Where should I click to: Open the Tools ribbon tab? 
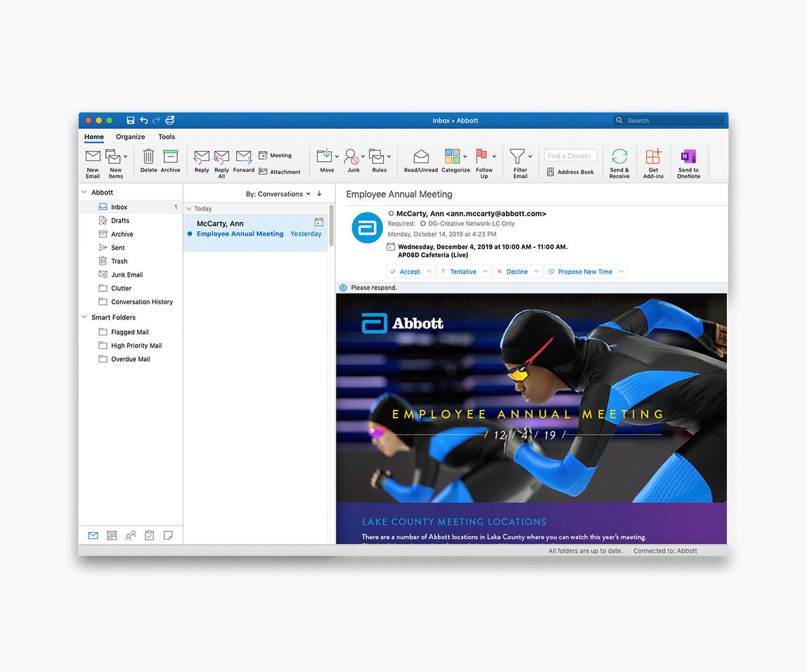tap(166, 137)
